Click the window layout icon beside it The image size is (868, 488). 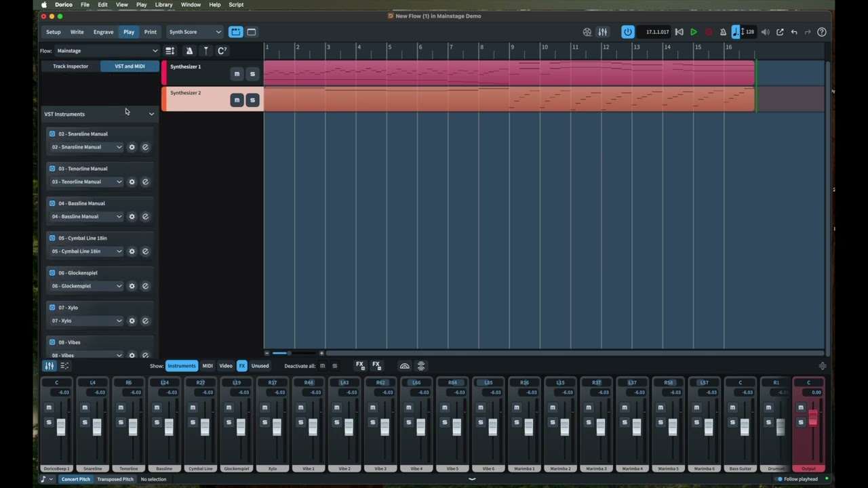click(251, 32)
